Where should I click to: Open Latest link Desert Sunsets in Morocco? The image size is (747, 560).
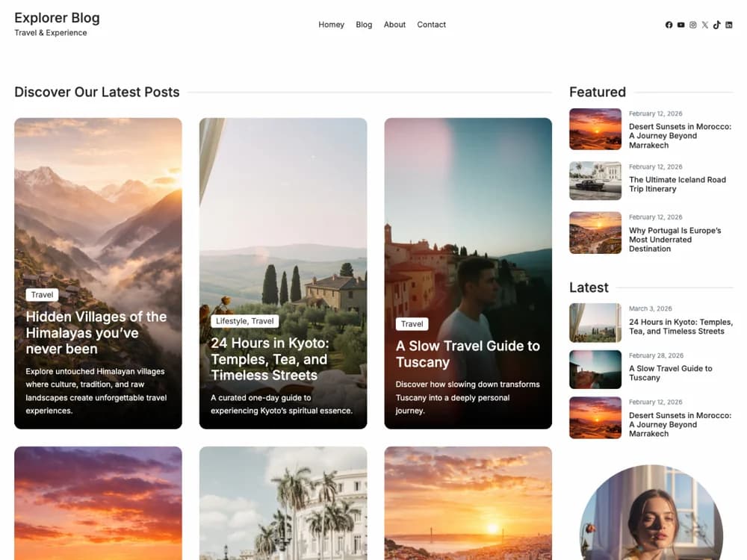click(x=680, y=424)
